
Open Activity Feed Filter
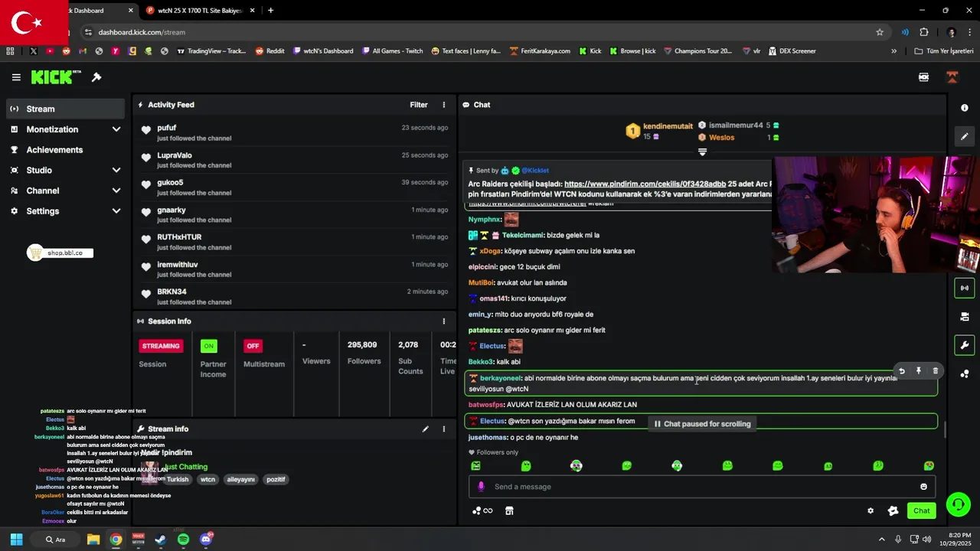coord(418,105)
